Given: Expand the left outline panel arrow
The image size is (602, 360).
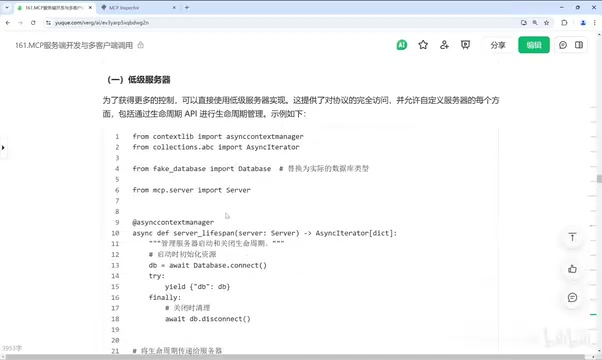Looking at the screenshot, I should click(3, 147).
